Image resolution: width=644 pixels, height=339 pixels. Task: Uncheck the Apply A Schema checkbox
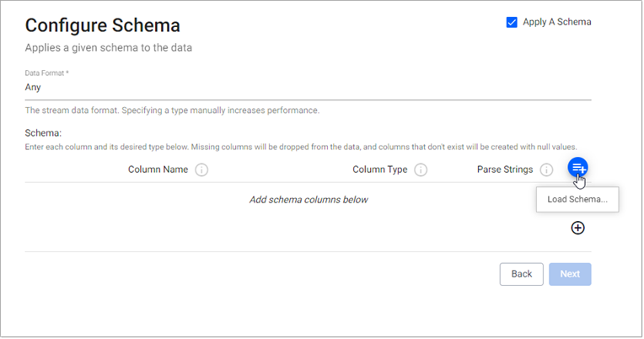click(x=512, y=22)
